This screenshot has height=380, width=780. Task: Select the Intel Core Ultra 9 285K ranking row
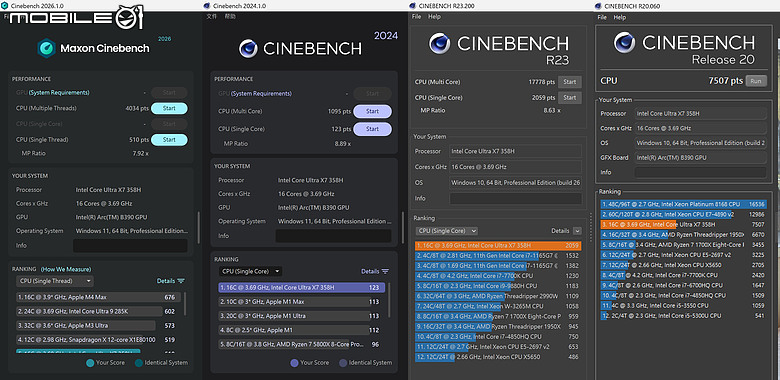tap(98, 311)
